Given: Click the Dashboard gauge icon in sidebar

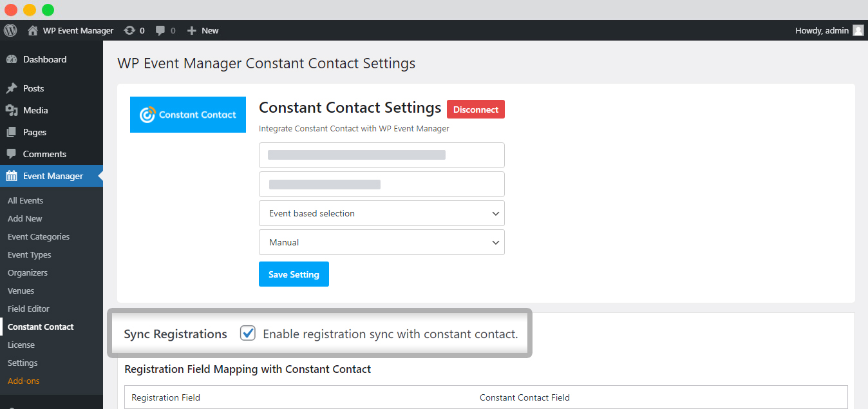Looking at the screenshot, I should click(12, 59).
